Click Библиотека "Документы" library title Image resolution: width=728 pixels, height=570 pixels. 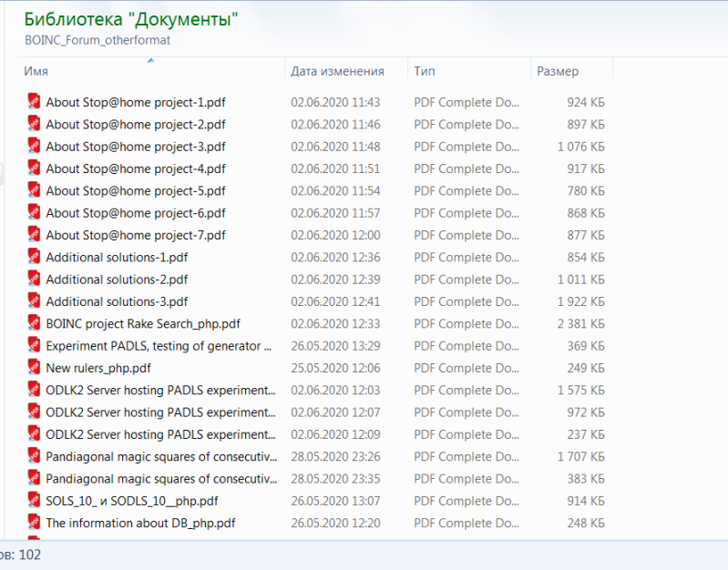(131, 19)
